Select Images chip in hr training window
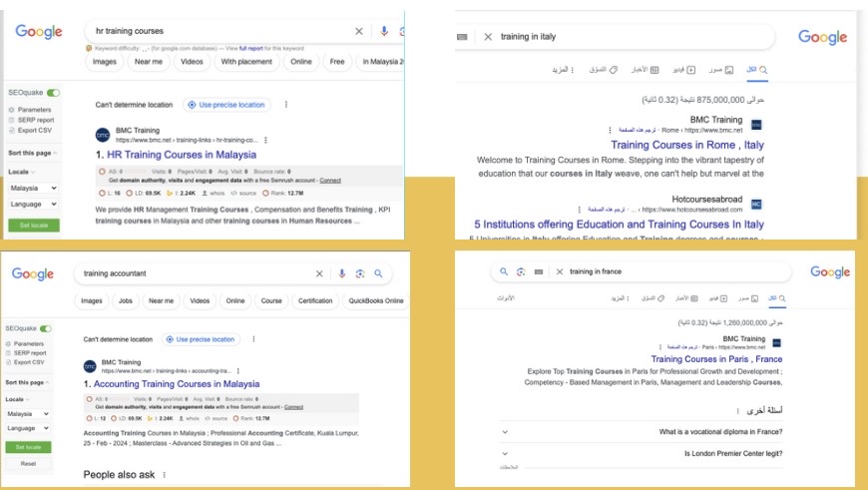This screenshot has width=868, height=490. tap(105, 62)
